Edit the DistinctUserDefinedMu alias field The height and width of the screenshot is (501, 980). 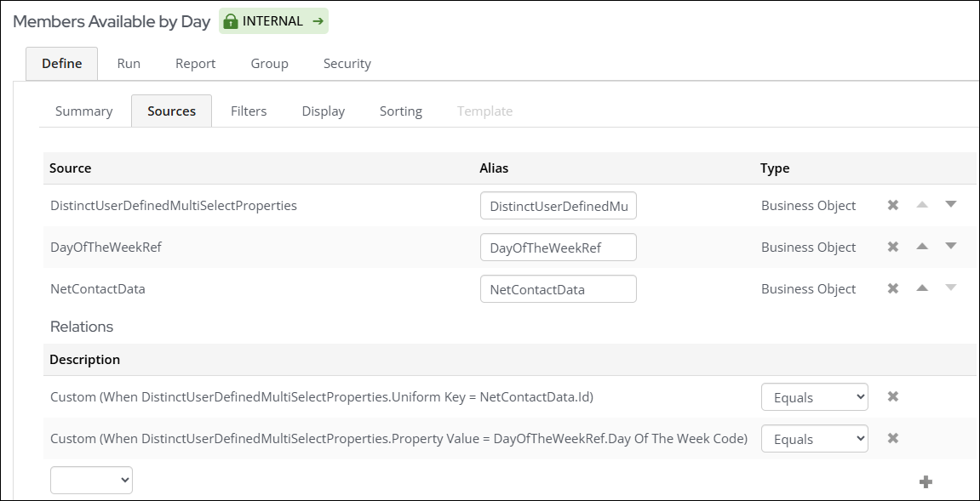coord(559,206)
